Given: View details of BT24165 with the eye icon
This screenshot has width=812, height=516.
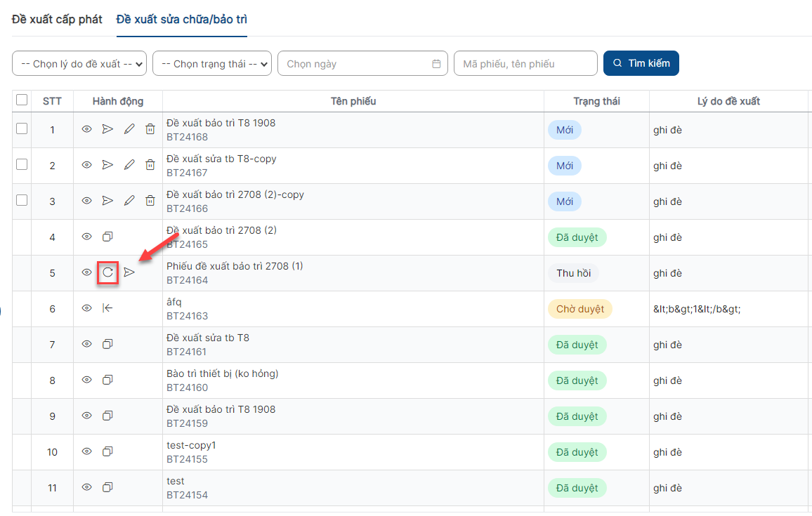Looking at the screenshot, I should tap(86, 237).
